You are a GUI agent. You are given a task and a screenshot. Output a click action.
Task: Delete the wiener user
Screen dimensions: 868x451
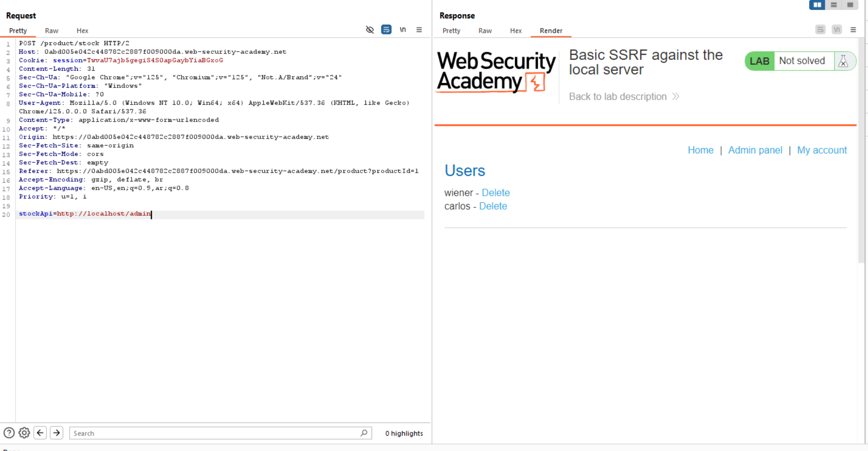tap(496, 193)
